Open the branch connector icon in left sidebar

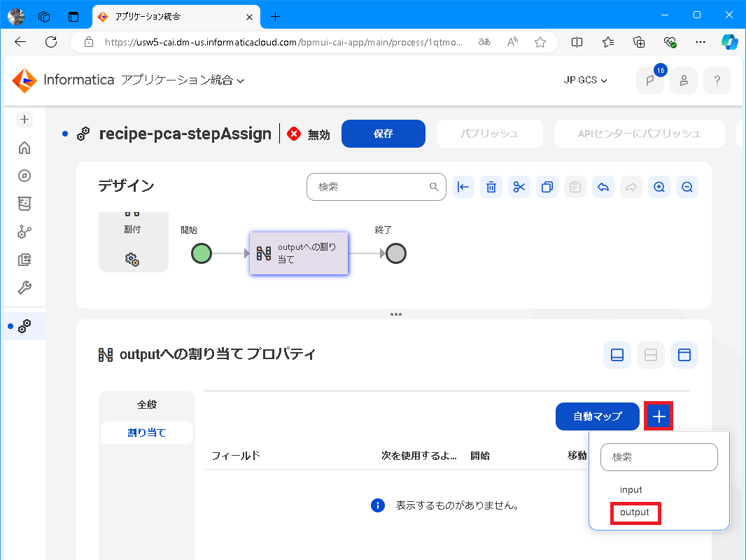[x=24, y=232]
